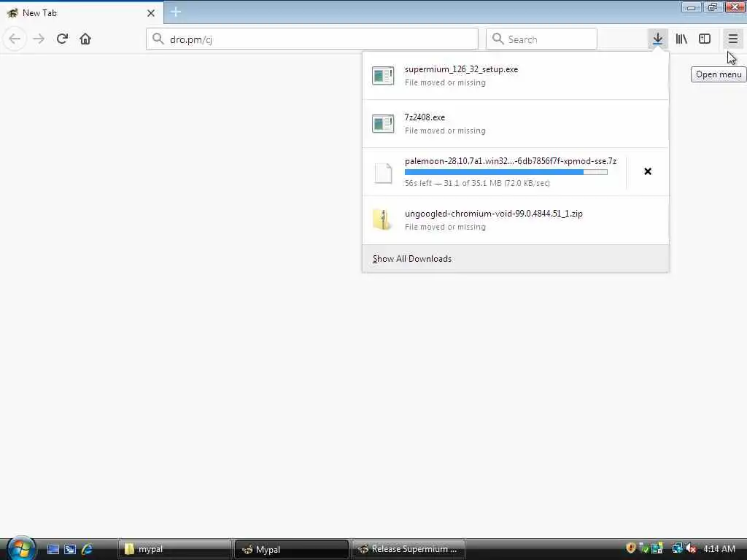
Task: Click the File moved or missing text under 7z2408.exe
Action: tap(445, 131)
